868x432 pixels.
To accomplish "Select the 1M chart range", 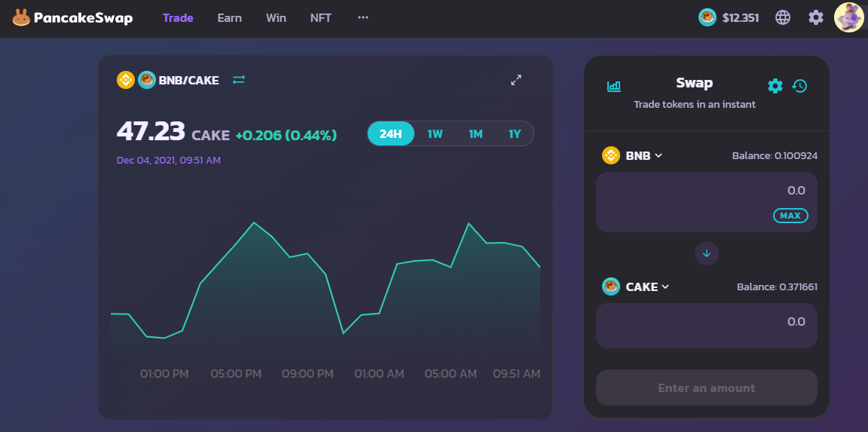I will pos(475,133).
